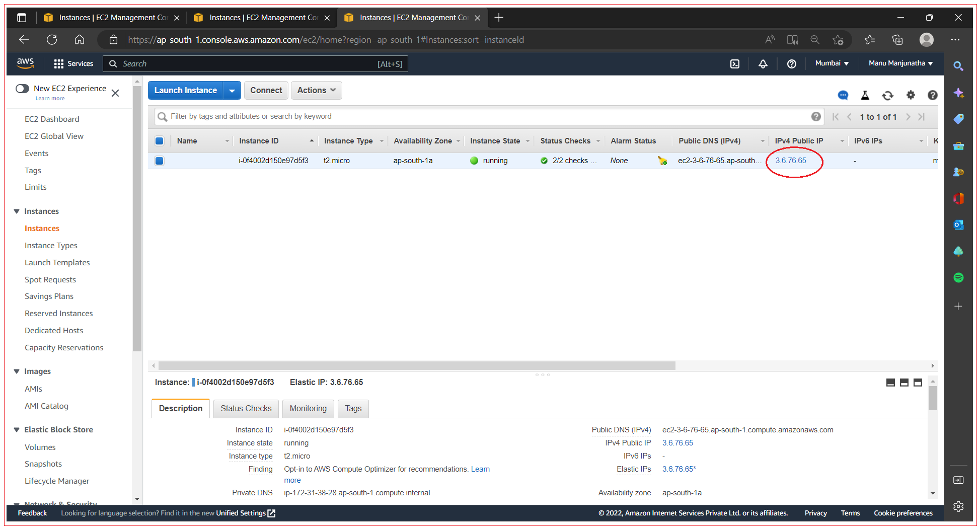Open the feedback chat bubble icon
The width and height of the screenshot is (980, 528).
[843, 95]
